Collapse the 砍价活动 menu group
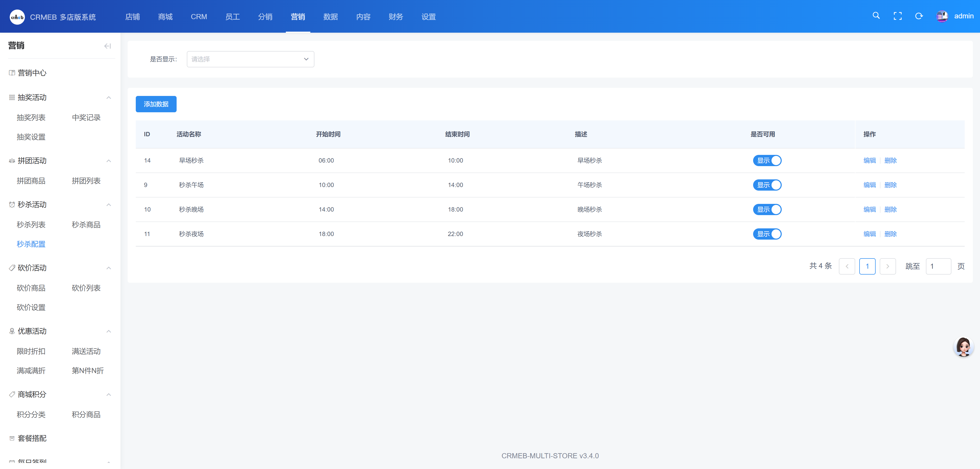Viewport: 980px width, 469px height. (x=108, y=268)
